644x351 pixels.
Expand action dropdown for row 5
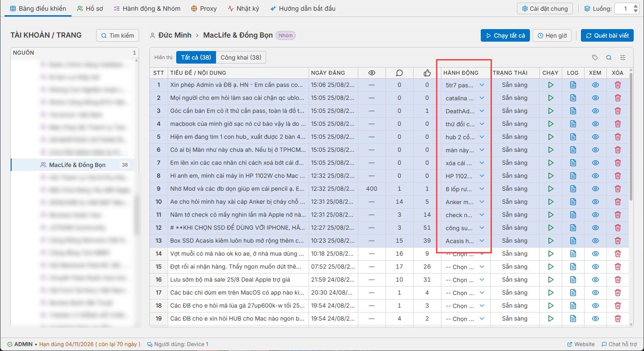[465, 137]
